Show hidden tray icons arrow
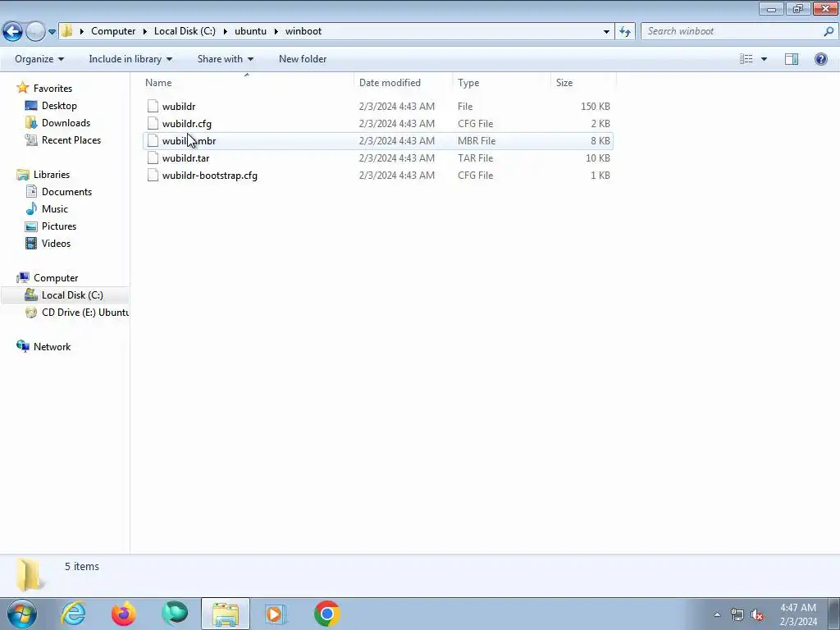Screen dimensions: 840x630 click(x=717, y=614)
